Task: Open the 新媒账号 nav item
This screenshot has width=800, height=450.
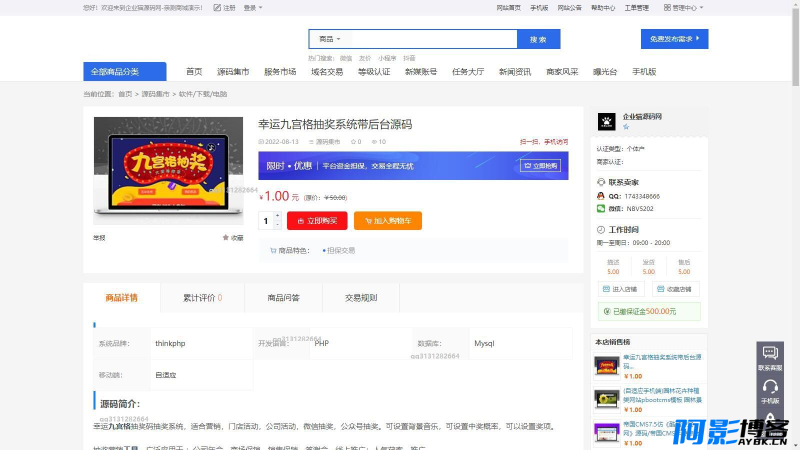Action: pyautogui.click(x=420, y=71)
